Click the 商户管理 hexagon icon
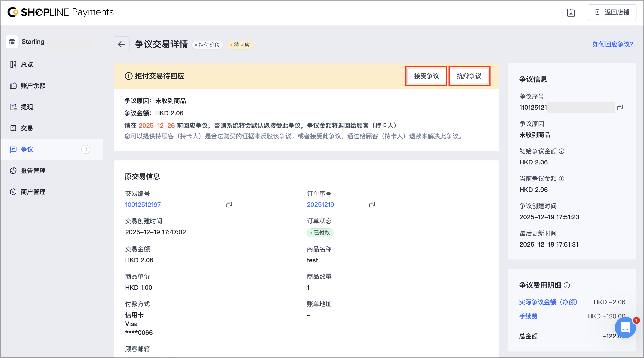 (x=13, y=192)
